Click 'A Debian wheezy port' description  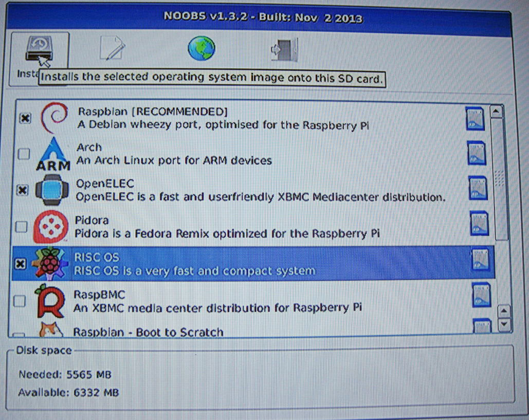223,125
